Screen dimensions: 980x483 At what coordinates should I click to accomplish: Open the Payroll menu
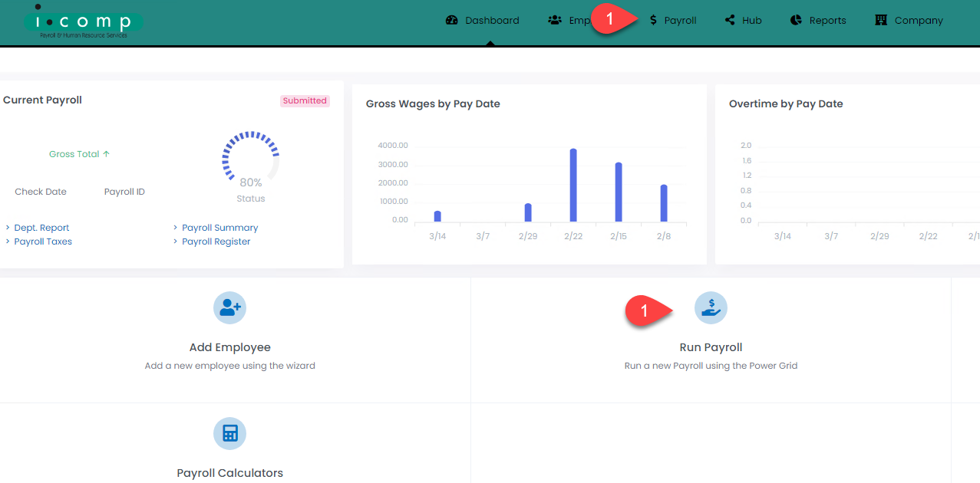click(673, 21)
